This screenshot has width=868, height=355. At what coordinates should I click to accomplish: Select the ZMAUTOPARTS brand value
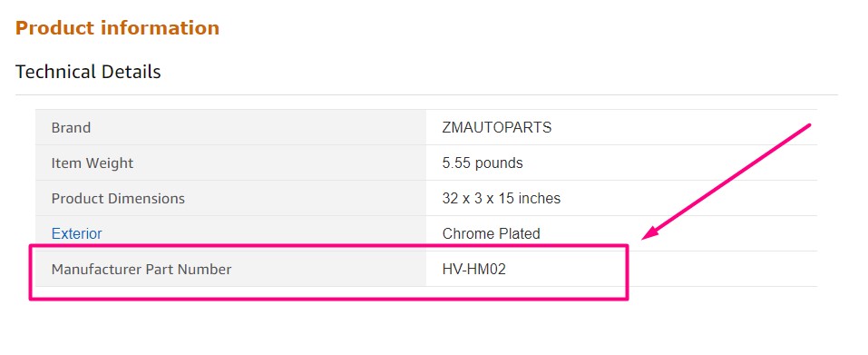coord(496,127)
